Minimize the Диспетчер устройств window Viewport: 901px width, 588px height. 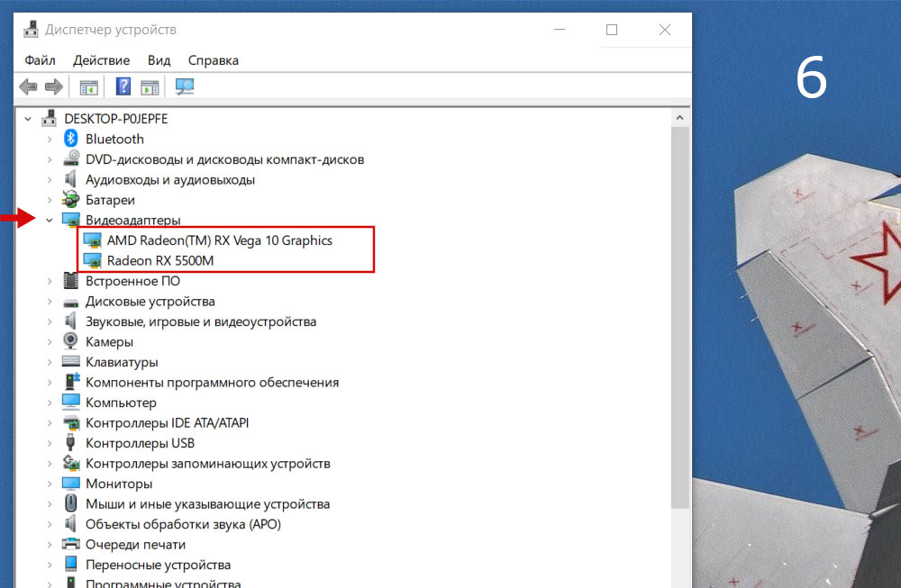tap(560, 30)
